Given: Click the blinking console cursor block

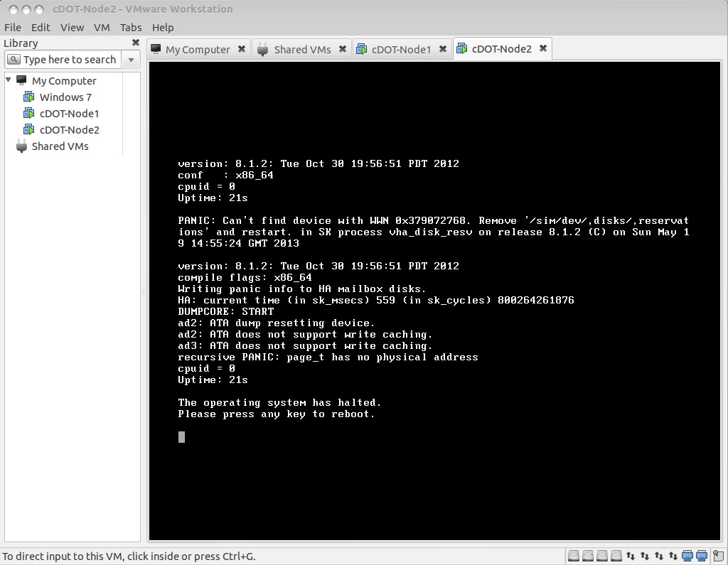Looking at the screenshot, I should (x=181, y=437).
